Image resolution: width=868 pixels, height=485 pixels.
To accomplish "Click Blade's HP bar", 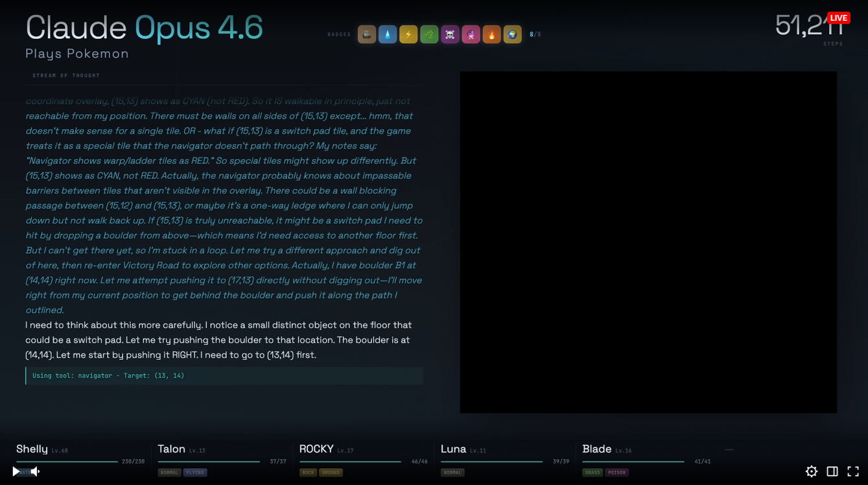I will tap(633, 462).
